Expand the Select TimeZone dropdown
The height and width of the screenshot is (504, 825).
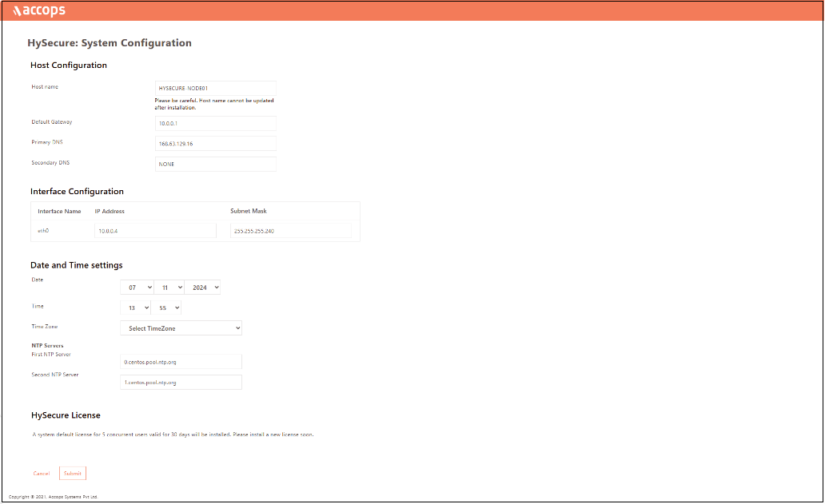[x=181, y=328]
